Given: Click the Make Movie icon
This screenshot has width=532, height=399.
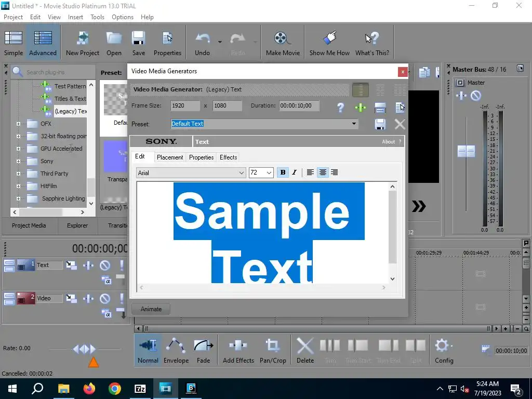Looking at the screenshot, I should pyautogui.click(x=283, y=43).
